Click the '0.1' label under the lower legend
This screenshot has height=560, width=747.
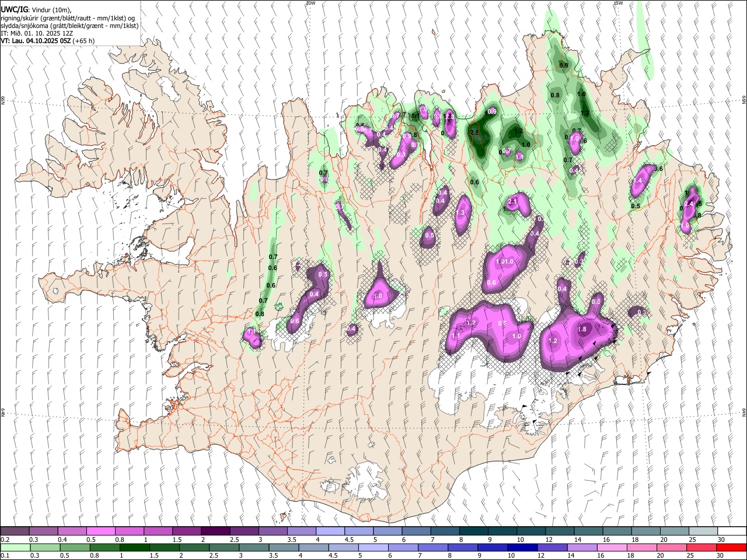click(6, 556)
